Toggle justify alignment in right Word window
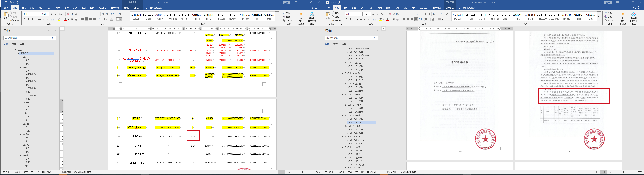Viewport: 644px width, 175px height. [x=416, y=19]
